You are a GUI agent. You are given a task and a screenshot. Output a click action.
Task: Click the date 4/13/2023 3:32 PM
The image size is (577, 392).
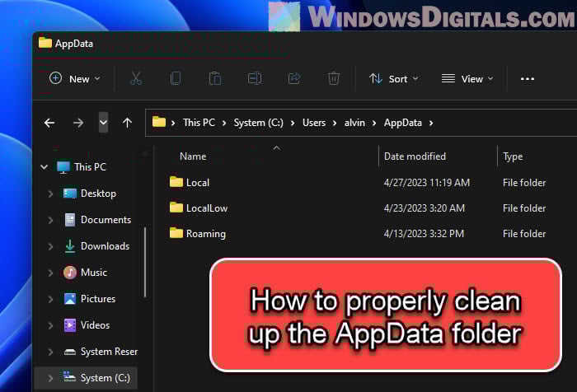coord(424,234)
